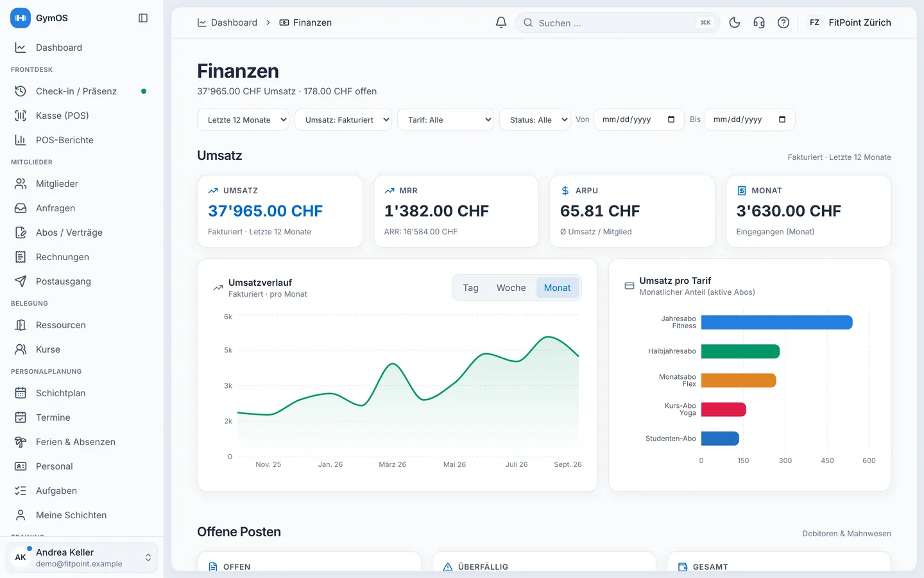924x578 pixels.
Task: Click the Von date input field
Action: pyautogui.click(x=639, y=119)
